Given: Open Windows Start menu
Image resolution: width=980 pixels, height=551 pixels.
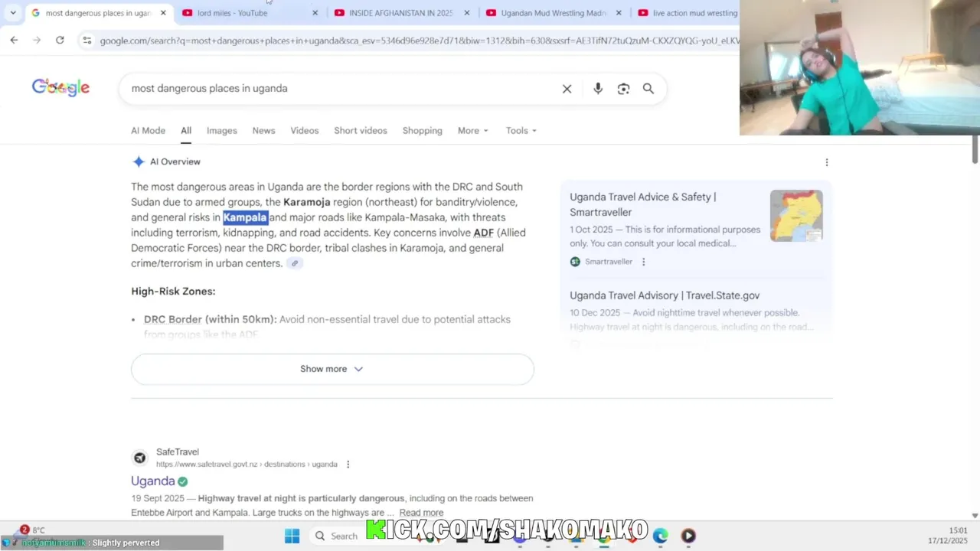Looking at the screenshot, I should [292, 536].
